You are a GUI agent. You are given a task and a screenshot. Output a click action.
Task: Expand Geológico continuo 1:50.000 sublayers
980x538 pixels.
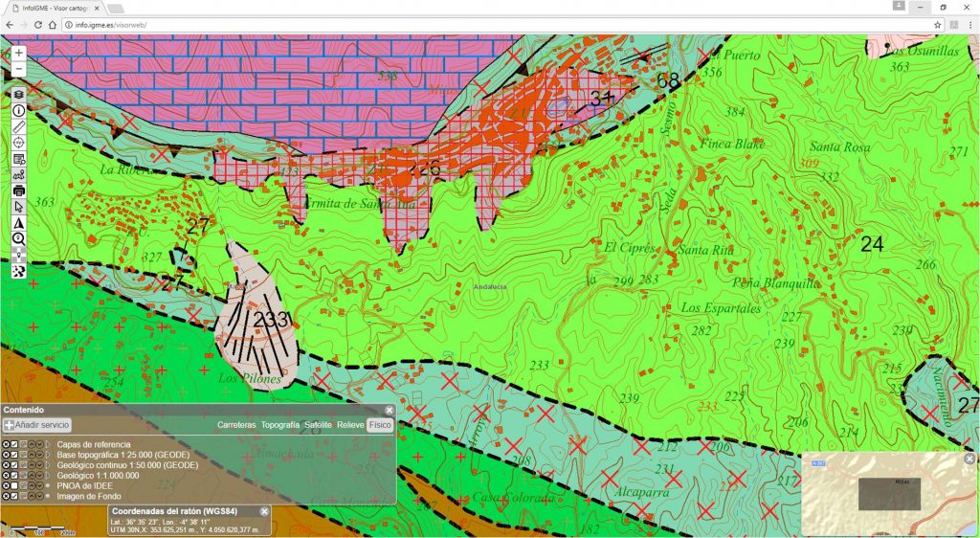point(48,465)
